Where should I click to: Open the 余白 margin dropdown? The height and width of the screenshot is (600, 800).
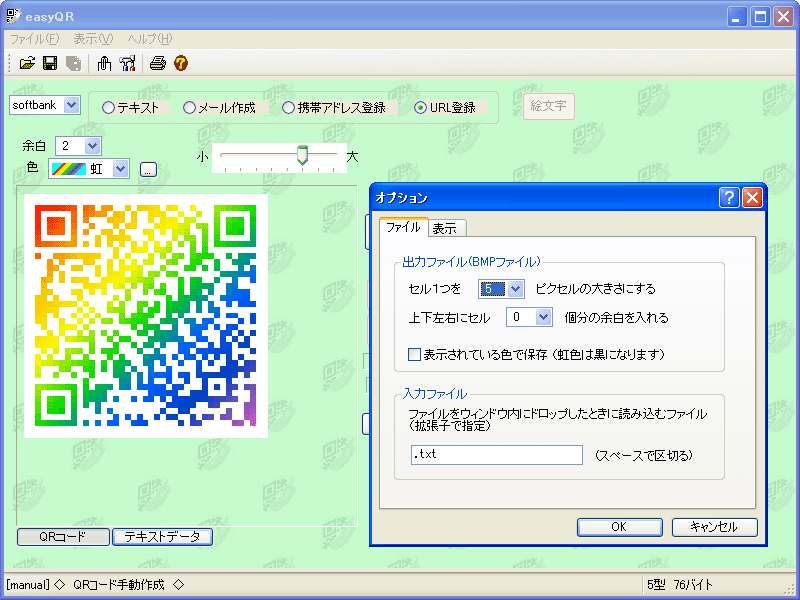[x=92, y=146]
